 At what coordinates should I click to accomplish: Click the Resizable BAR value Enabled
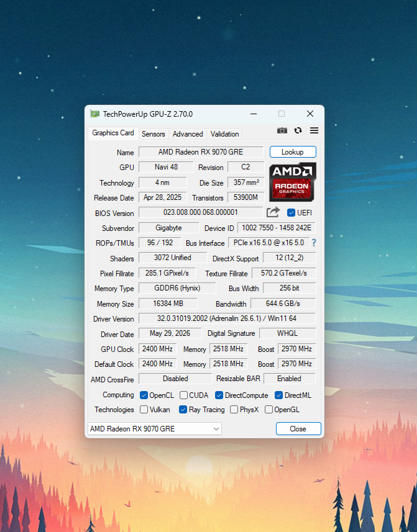pos(290,379)
